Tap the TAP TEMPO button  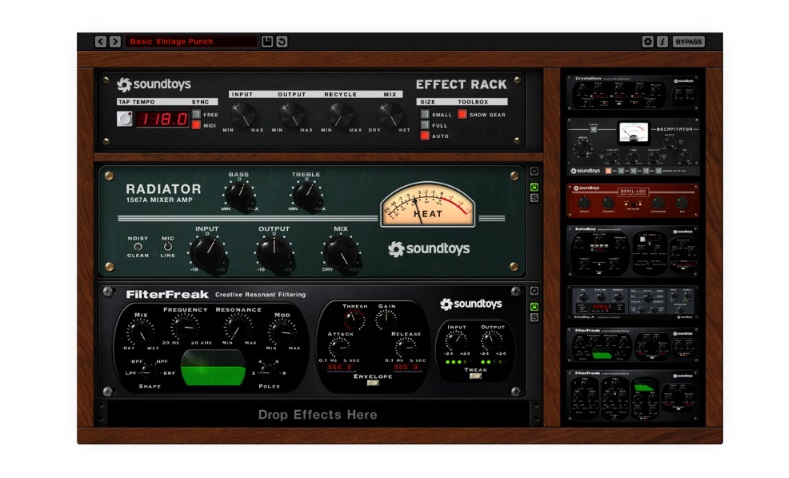tap(124, 119)
